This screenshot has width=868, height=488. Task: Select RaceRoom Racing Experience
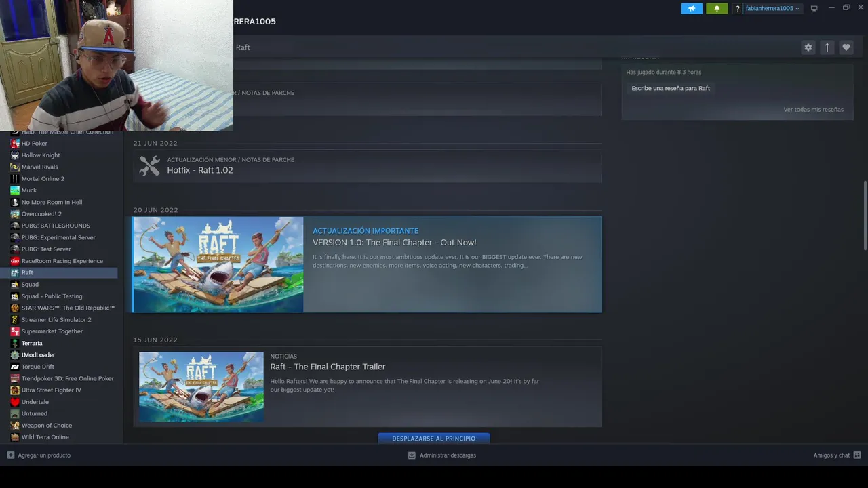62,261
